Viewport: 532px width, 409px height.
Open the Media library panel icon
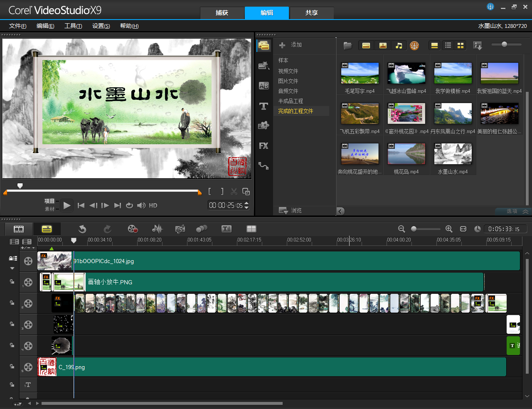coord(264,45)
